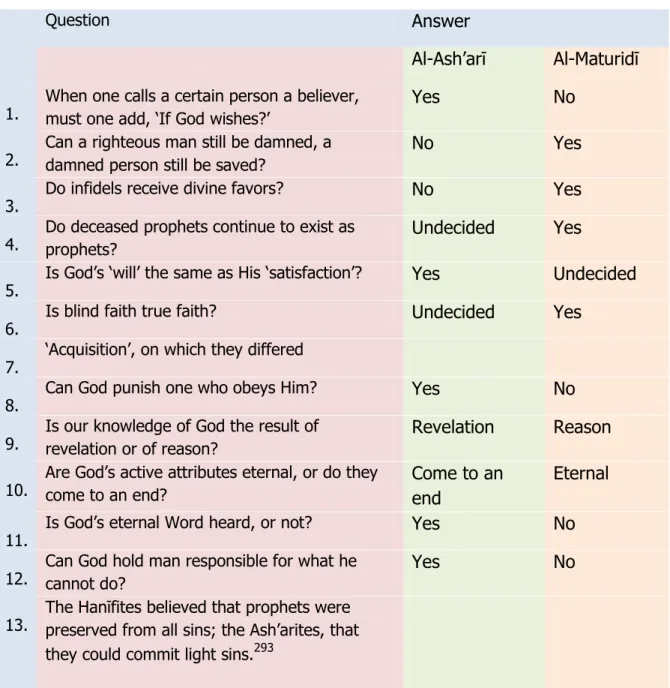This screenshot has height=688, width=670.
Task: Click 'Can God punish one who obeys Him?'
Action: tap(181, 388)
